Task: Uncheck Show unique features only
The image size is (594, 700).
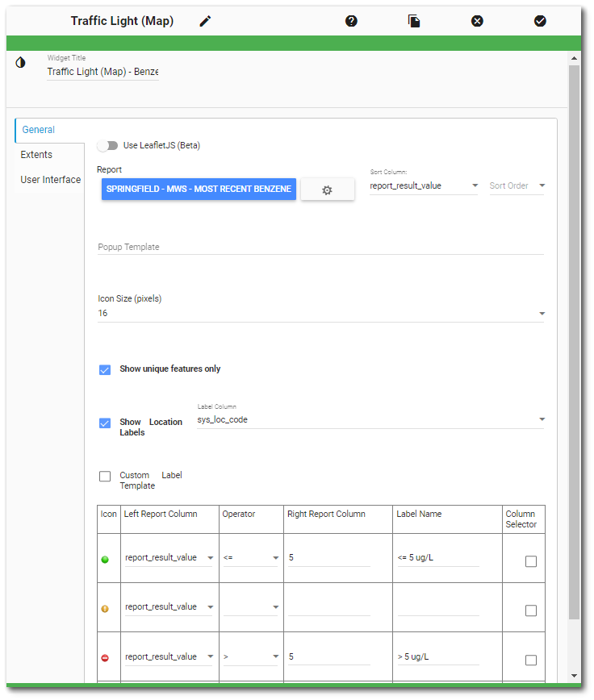Action: [x=105, y=369]
